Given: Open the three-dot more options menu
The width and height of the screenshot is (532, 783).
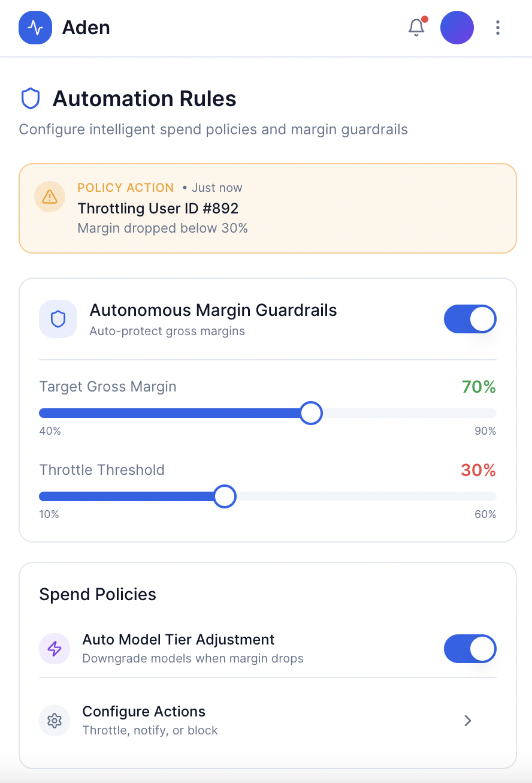Looking at the screenshot, I should pyautogui.click(x=498, y=28).
